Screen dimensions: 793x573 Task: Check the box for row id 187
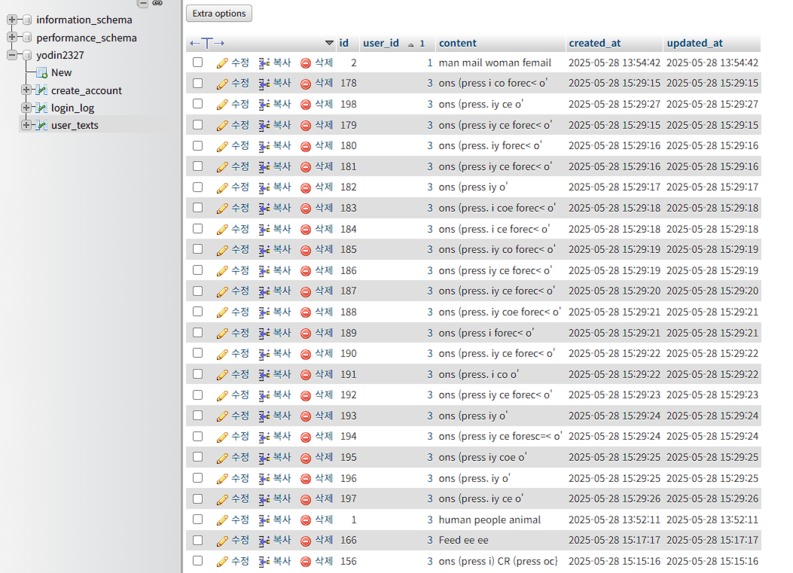point(198,291)
